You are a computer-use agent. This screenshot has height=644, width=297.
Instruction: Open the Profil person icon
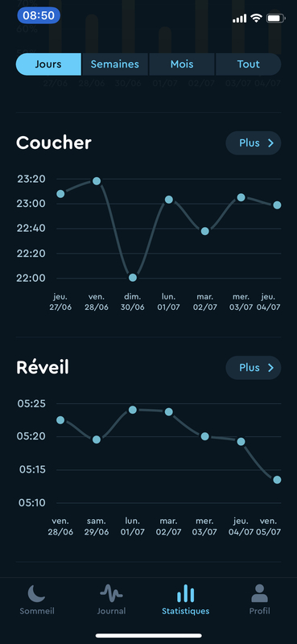coord(260,593)
